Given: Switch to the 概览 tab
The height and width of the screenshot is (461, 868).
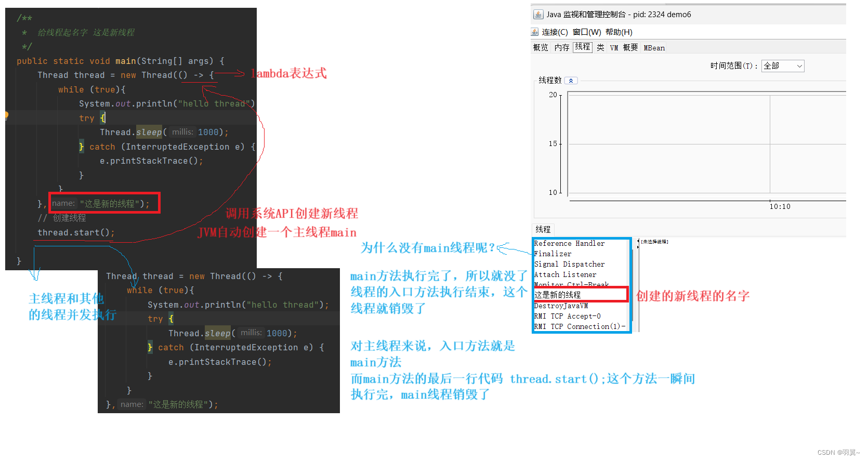Looking at the screenshot, I should coord(541,48).
